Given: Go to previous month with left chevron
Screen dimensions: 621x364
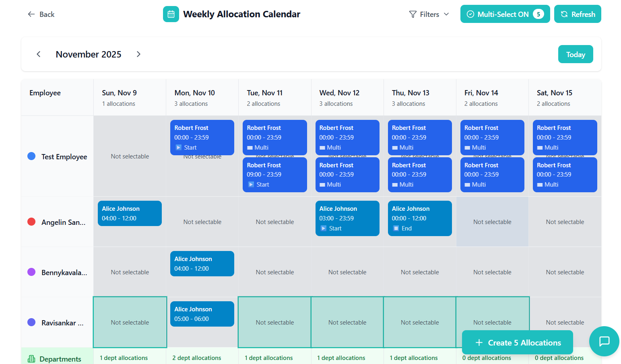Looking at the screenshot, I should tap(39, 54).
